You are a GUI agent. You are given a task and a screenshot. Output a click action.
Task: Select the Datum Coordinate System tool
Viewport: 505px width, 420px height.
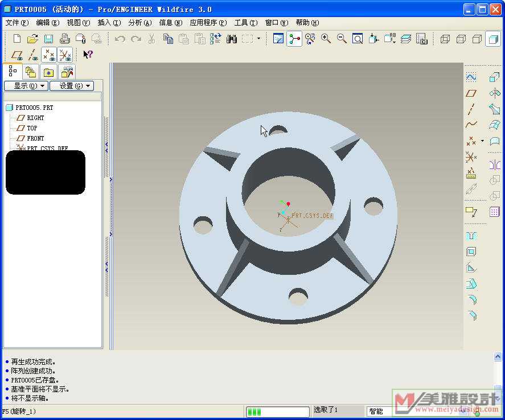pos(471,158)
